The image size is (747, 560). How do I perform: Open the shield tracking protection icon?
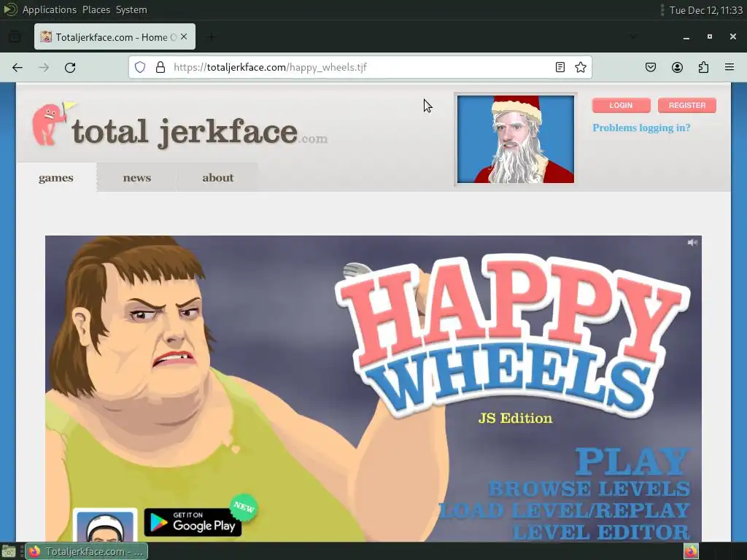point(139,67)
